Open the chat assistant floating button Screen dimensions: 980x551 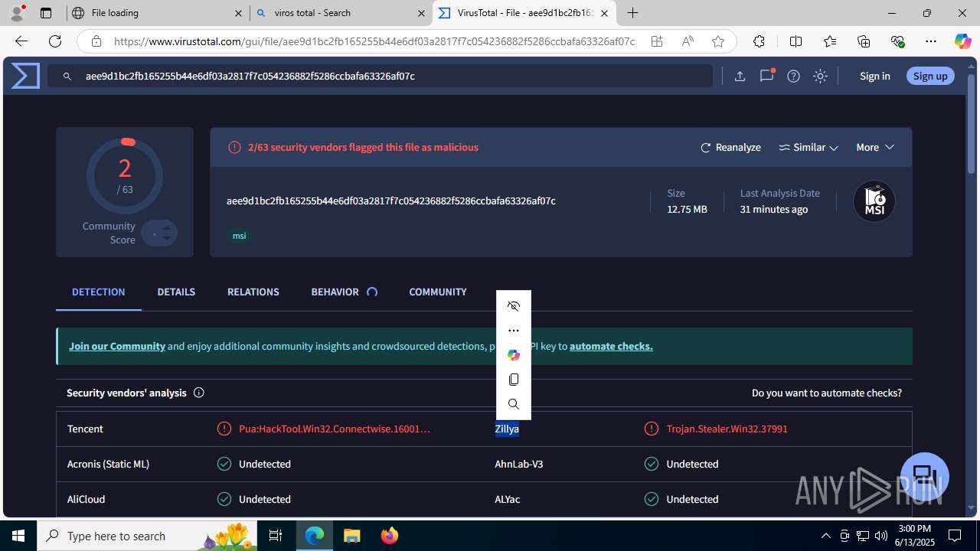[925, 476]
